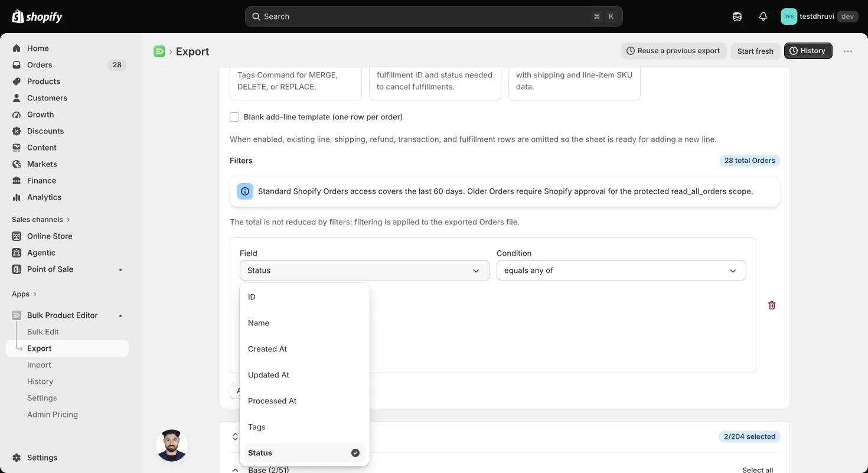Click the Point of Sale icon

tap(17, 269)
